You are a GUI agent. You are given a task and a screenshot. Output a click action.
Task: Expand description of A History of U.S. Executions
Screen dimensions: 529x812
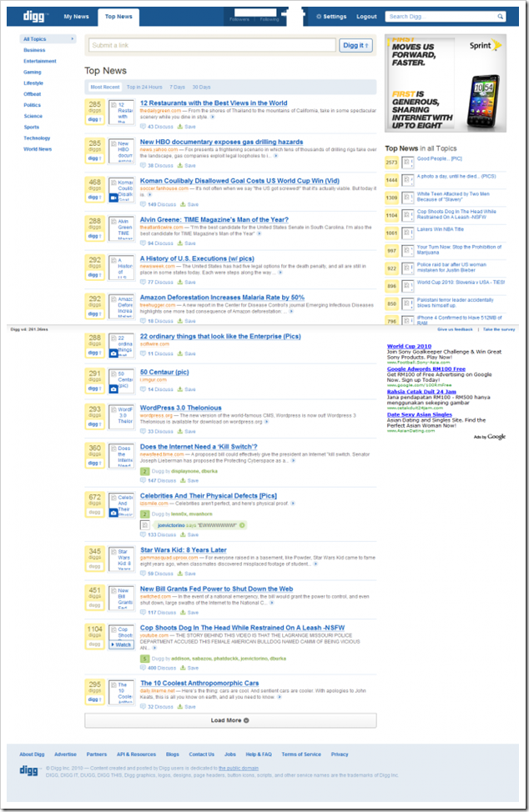point(280,273)
